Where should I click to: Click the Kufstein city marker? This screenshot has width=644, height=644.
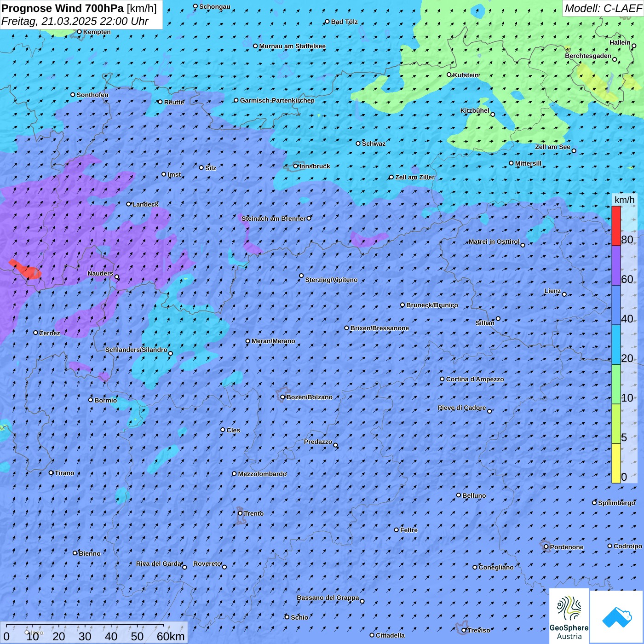click(449, 75)
